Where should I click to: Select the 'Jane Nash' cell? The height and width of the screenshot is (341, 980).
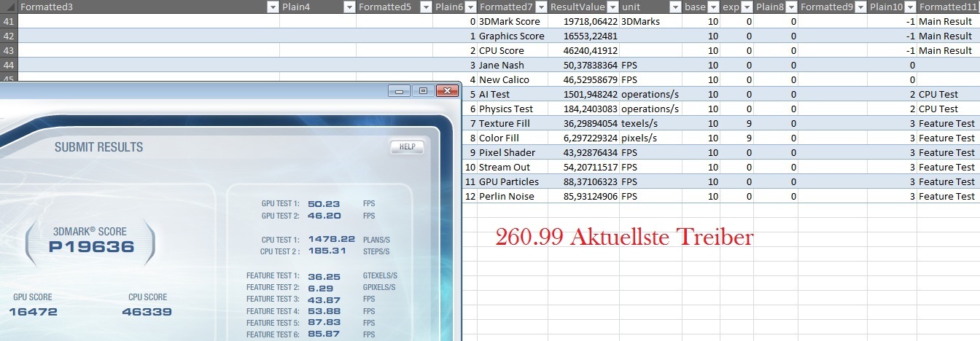[x=513, y=66]
